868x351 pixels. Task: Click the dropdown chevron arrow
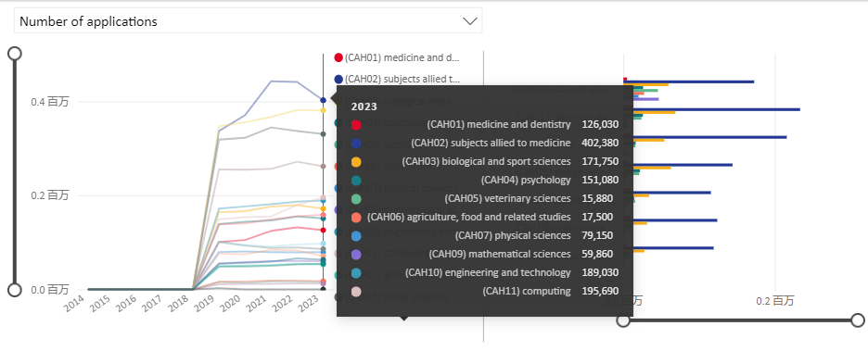tap(470, 21)
